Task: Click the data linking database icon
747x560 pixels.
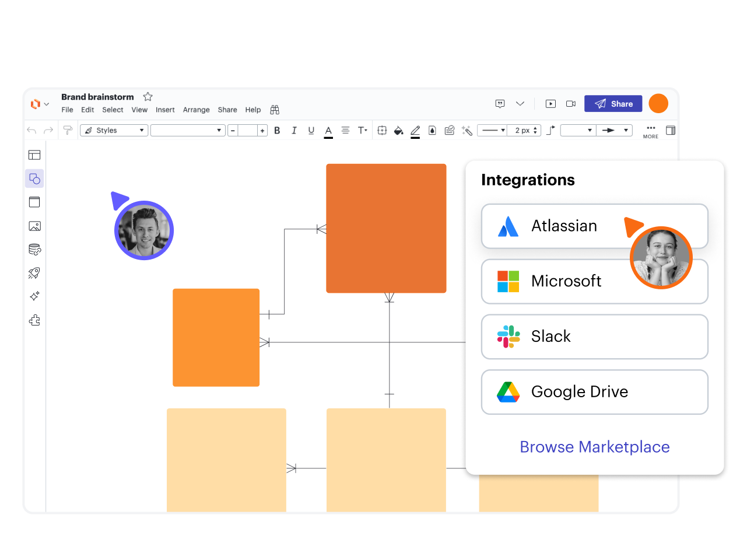Action: [34, 250]
